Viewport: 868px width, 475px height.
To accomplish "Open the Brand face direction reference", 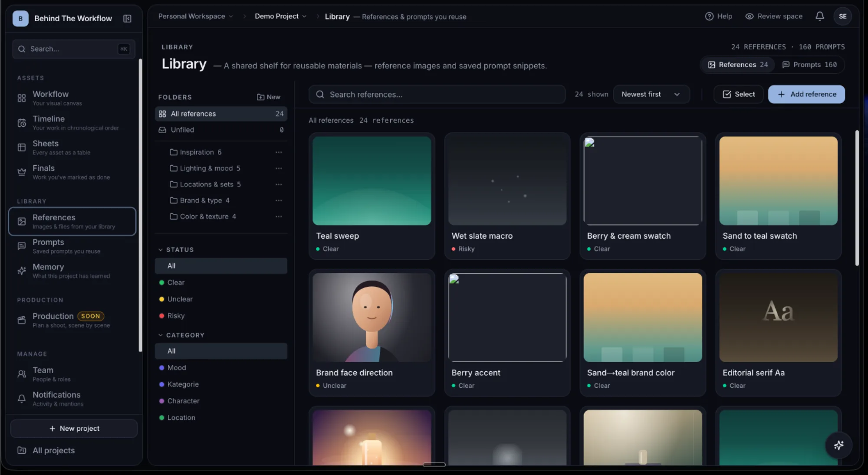I will [372, 333].
